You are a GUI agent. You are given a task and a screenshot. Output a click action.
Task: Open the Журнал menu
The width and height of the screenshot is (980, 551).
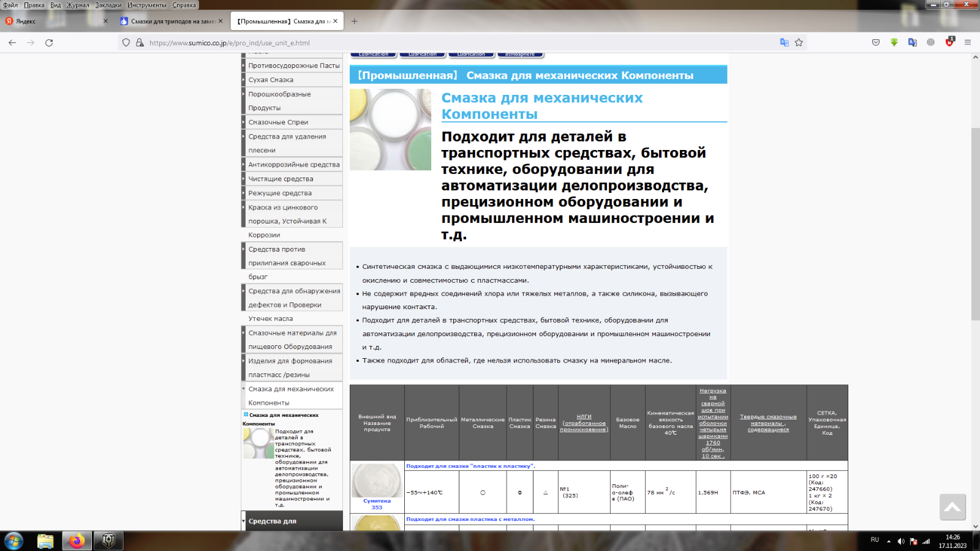click(x=78, y=5)
